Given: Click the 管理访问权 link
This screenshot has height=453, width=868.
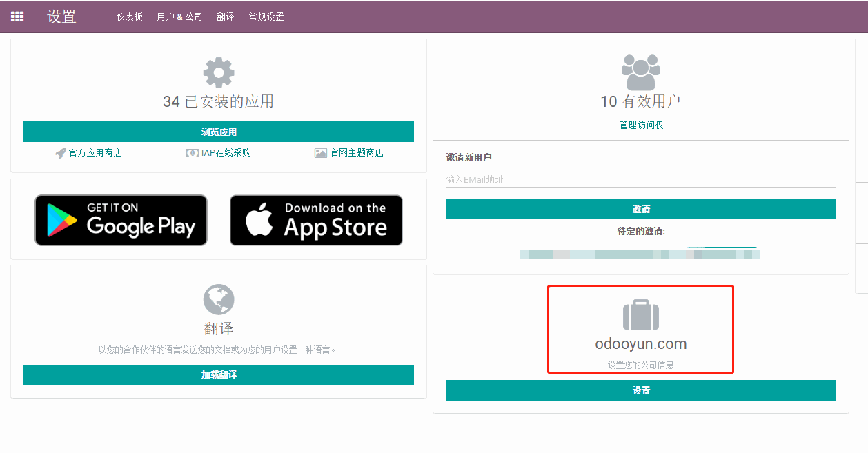Looking at the screenshot, I should (x=641, y=125).
